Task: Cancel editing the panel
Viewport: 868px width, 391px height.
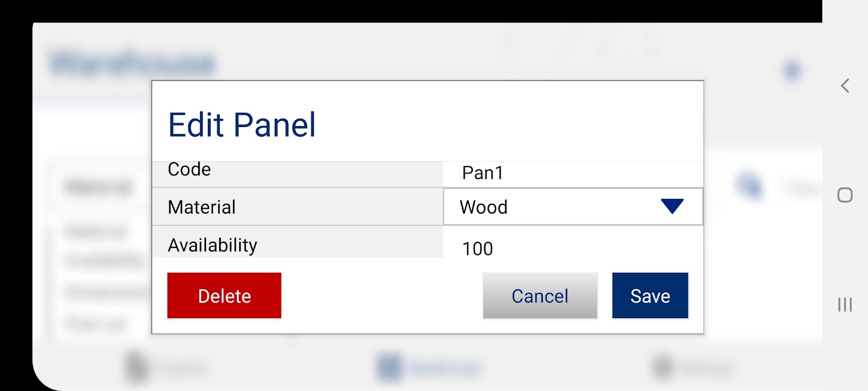Action: [x=540, y=295]
